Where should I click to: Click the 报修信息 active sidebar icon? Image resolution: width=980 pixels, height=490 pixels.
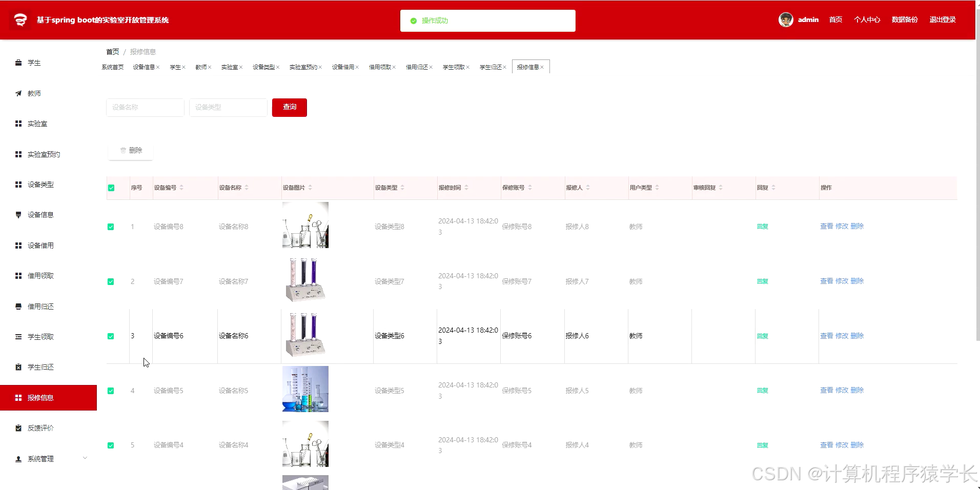pyautogui.click(x=18, y=398)
